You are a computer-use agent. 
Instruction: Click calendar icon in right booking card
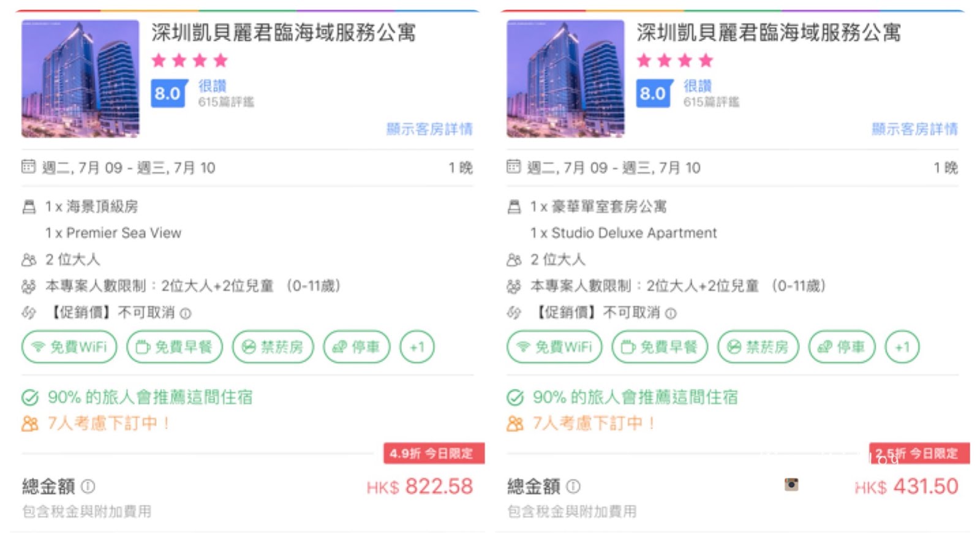click(513, 167)
